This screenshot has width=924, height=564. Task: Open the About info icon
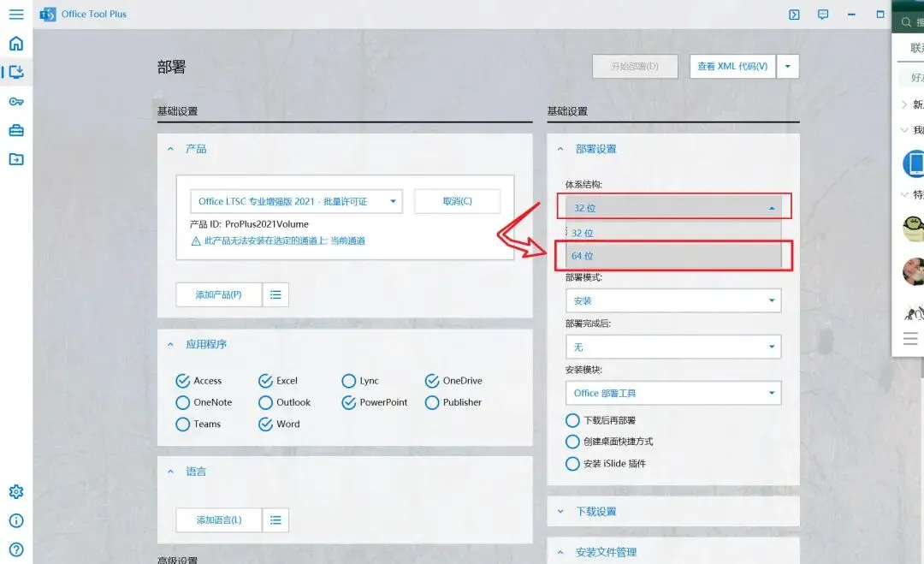[x=16, y=520]
